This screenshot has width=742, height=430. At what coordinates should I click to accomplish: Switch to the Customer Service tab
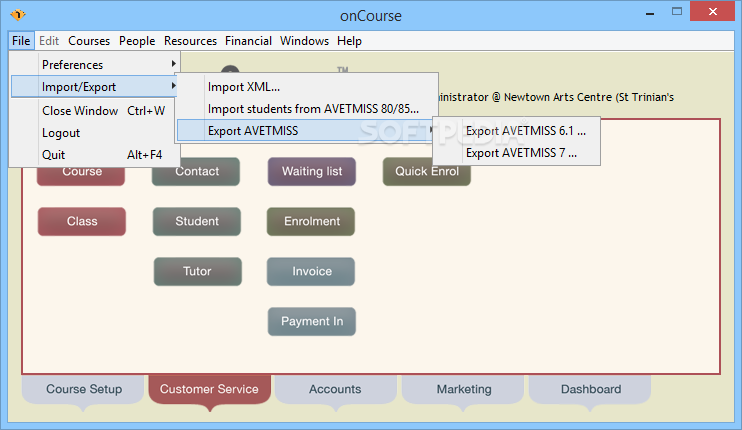click(210, 389)
